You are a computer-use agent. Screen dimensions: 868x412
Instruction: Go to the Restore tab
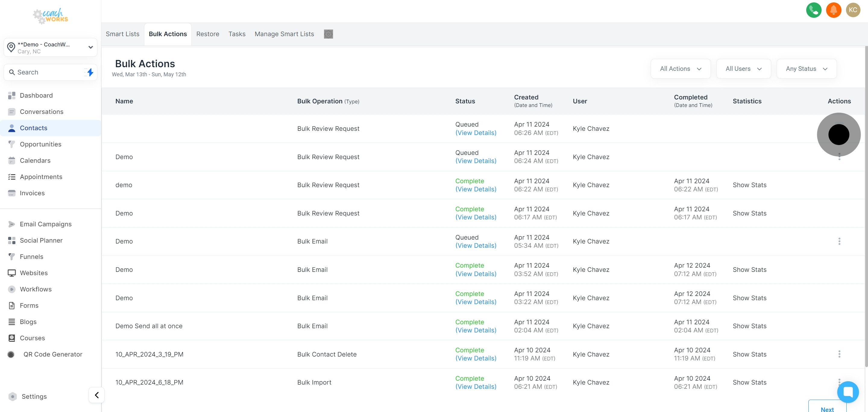tap(208, 34)
